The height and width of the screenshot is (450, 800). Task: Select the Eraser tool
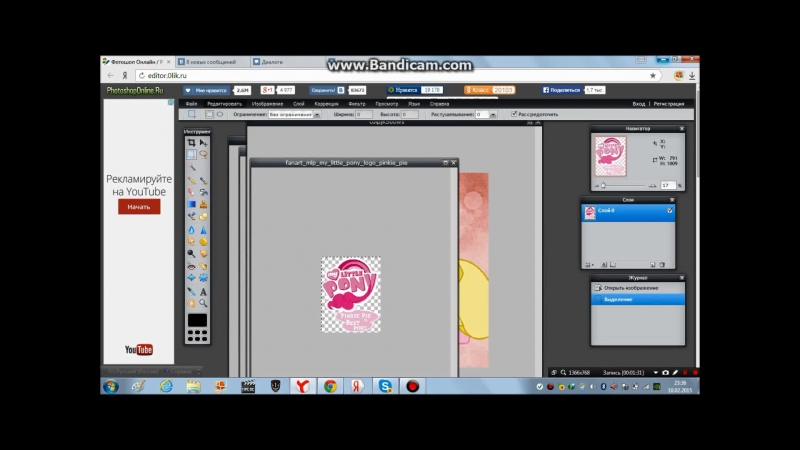pyautogui.click(x=191, y=192)
